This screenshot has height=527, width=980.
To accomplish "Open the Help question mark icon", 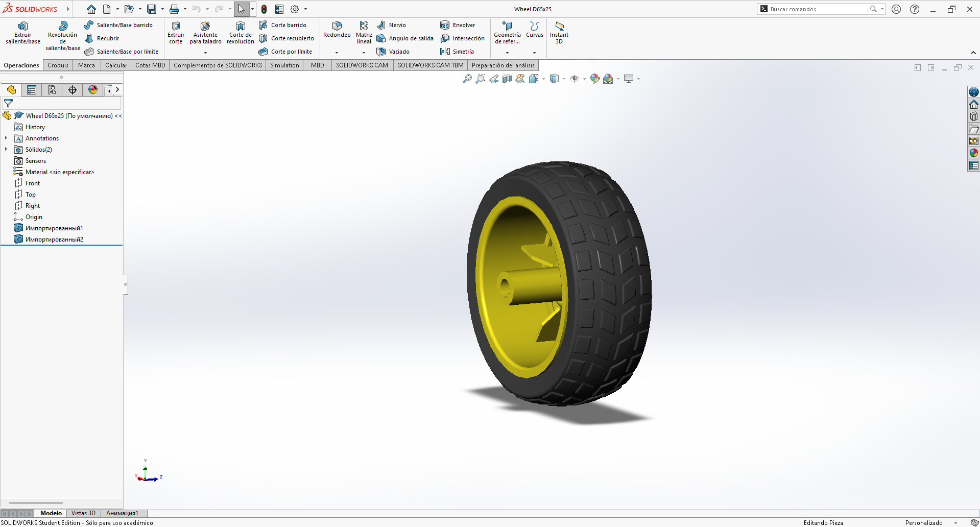I will pyautogui.click(x=915, y=9).
